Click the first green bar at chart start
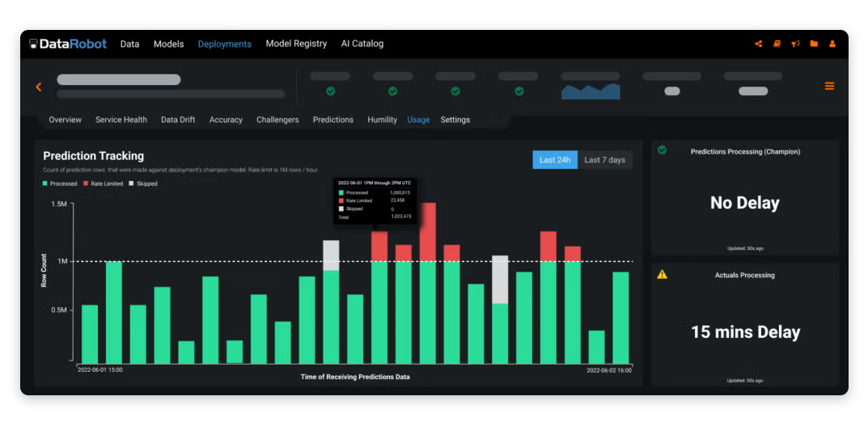The image size is (868, 426). (90, 334)
